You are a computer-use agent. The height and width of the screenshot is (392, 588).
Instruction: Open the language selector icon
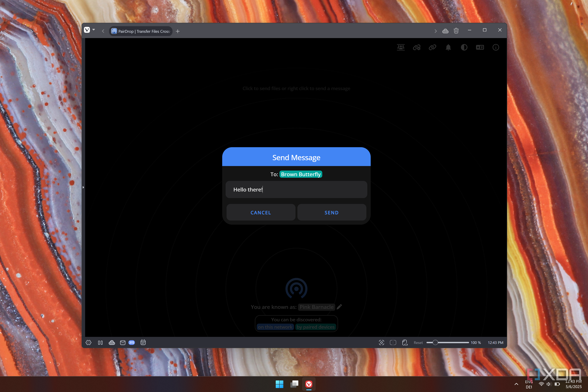(480, 47)
